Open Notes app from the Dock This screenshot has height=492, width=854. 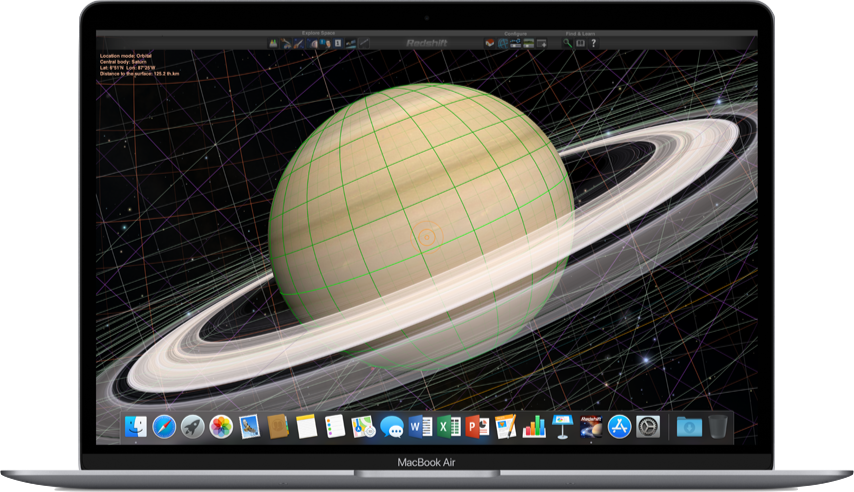(x=307, y=427)
